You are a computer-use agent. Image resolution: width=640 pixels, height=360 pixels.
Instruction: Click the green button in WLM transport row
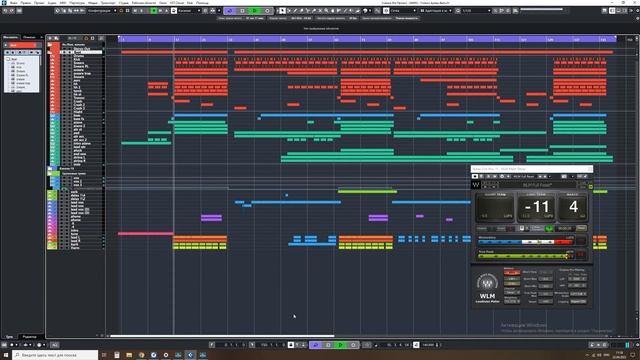[549, 229]
